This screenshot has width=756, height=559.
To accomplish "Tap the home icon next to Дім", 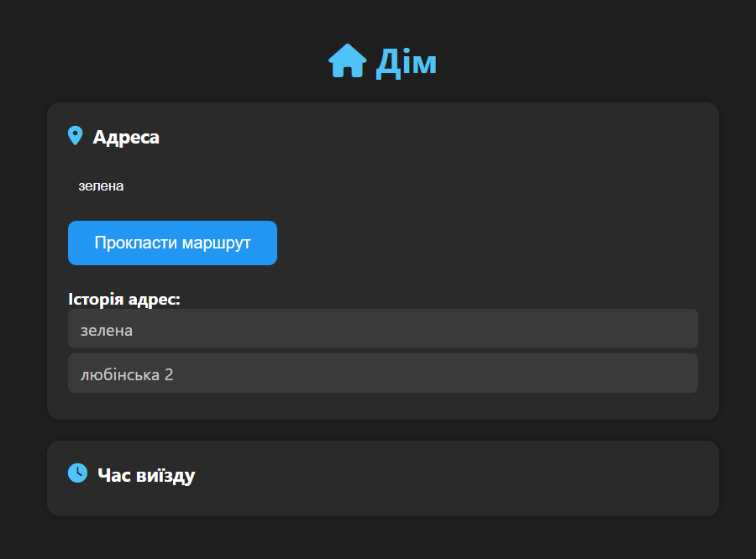I will coord(347,60).
